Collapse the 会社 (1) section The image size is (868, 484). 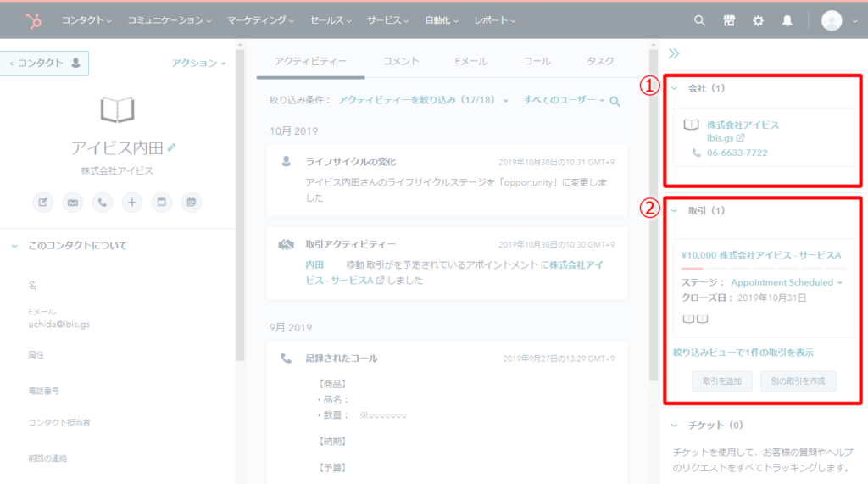[674, 88]
